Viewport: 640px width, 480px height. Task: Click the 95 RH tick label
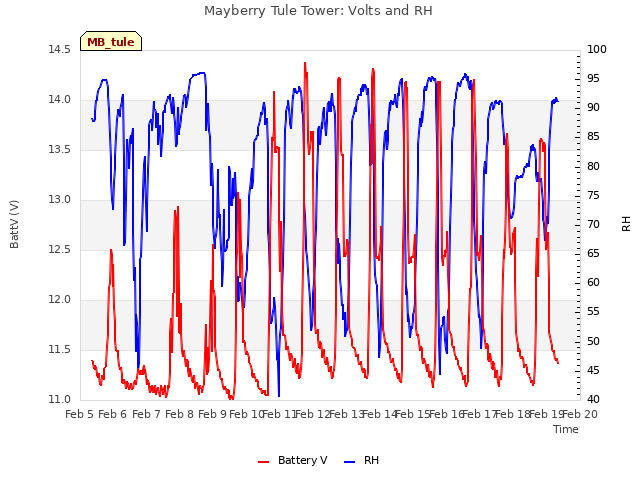point(593,78)
